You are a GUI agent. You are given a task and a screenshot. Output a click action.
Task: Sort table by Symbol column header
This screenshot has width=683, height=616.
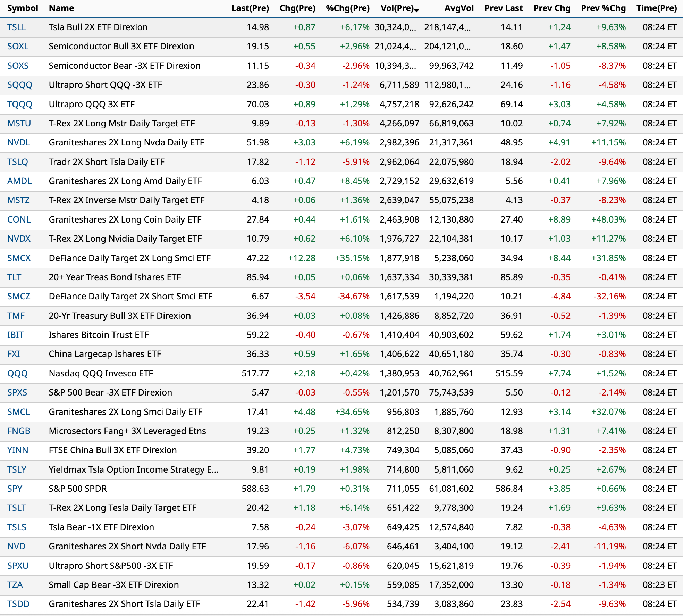(x=23, y=8)
